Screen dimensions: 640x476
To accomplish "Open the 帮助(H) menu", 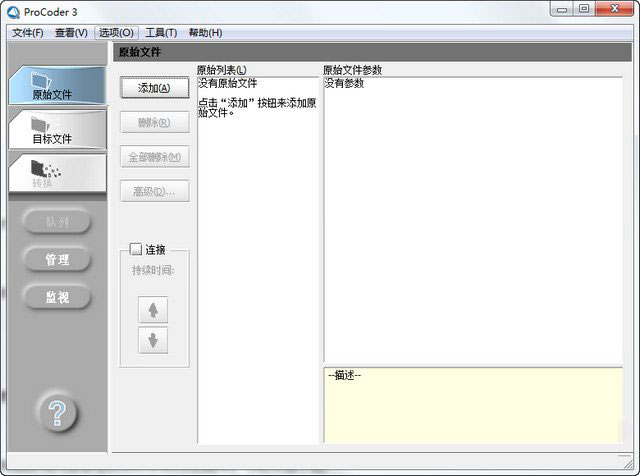I will [x=205, y=33].
